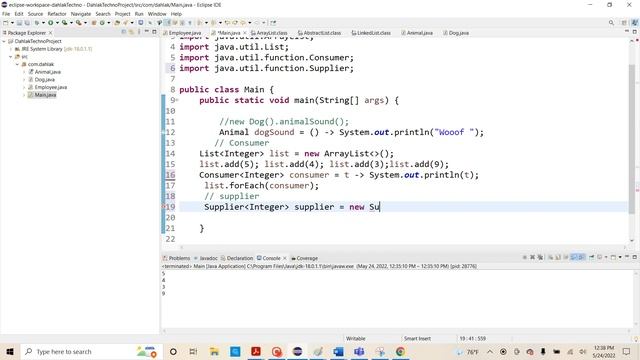The image size is (640, 360).
Task: Click the Save toolbar icon
Action: click(x=19, y=23)
